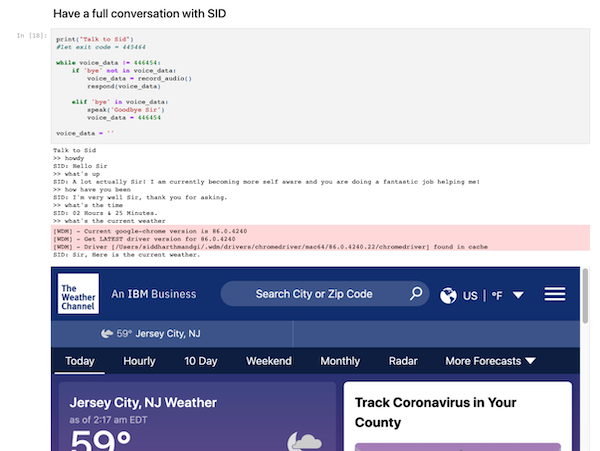The width and height of the screenshot is (600, 451).
Task: Switch to the Hourly tab
Action: click(139, 361)
